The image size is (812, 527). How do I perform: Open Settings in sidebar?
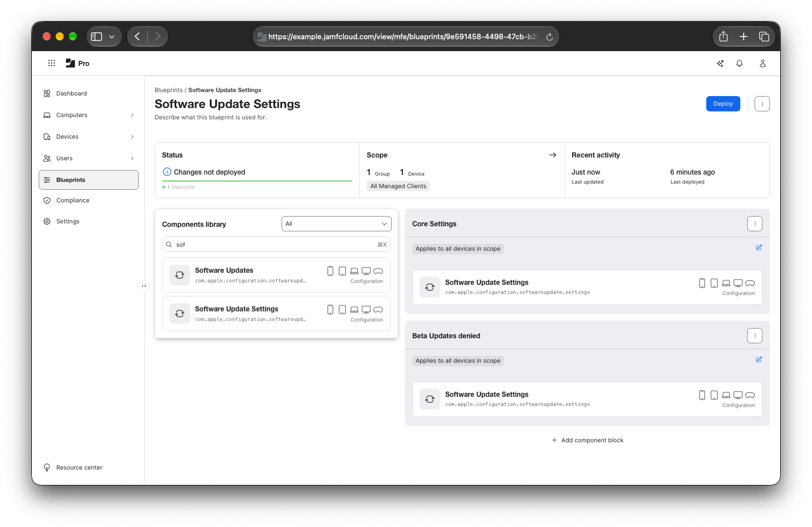pos(89,221)
